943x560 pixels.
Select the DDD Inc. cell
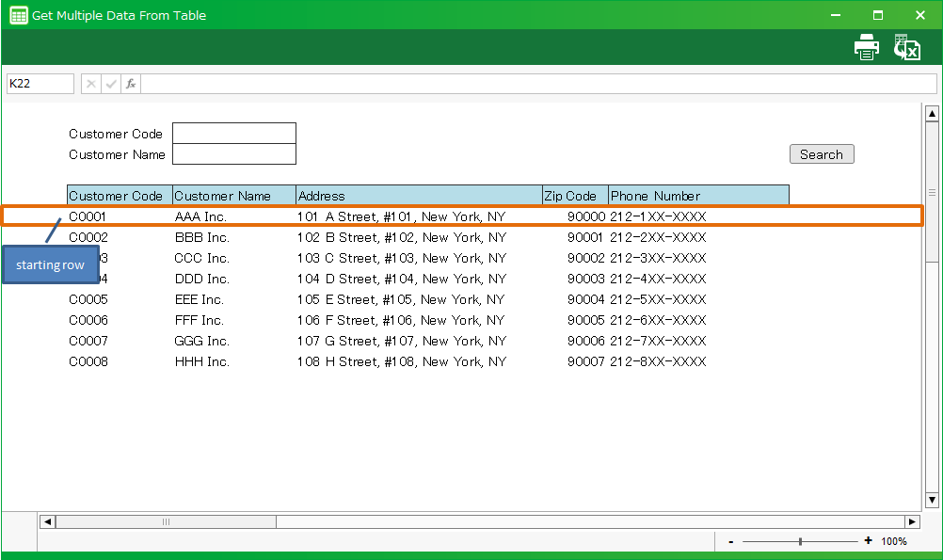201,279
